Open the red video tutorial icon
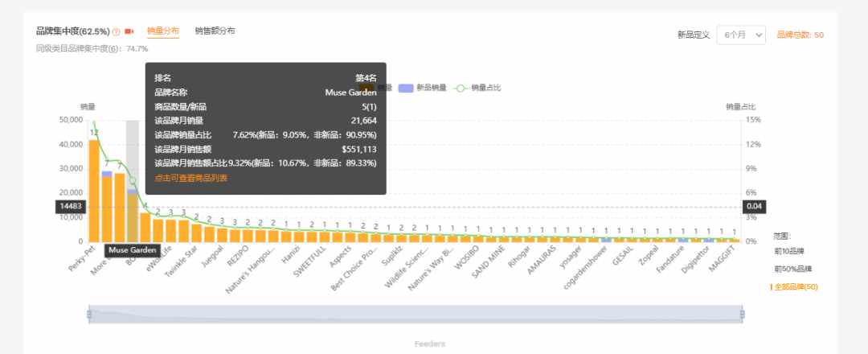868x354 pixels. 129,31
